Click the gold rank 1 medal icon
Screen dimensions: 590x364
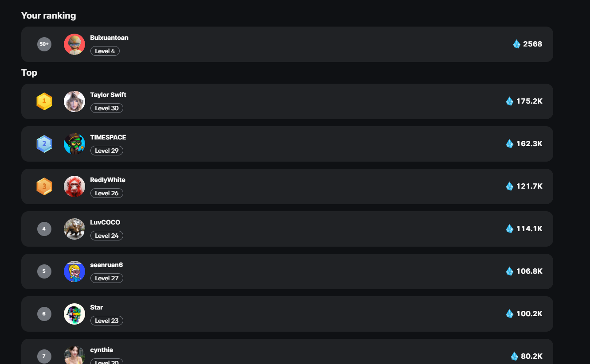coord(44,101)
